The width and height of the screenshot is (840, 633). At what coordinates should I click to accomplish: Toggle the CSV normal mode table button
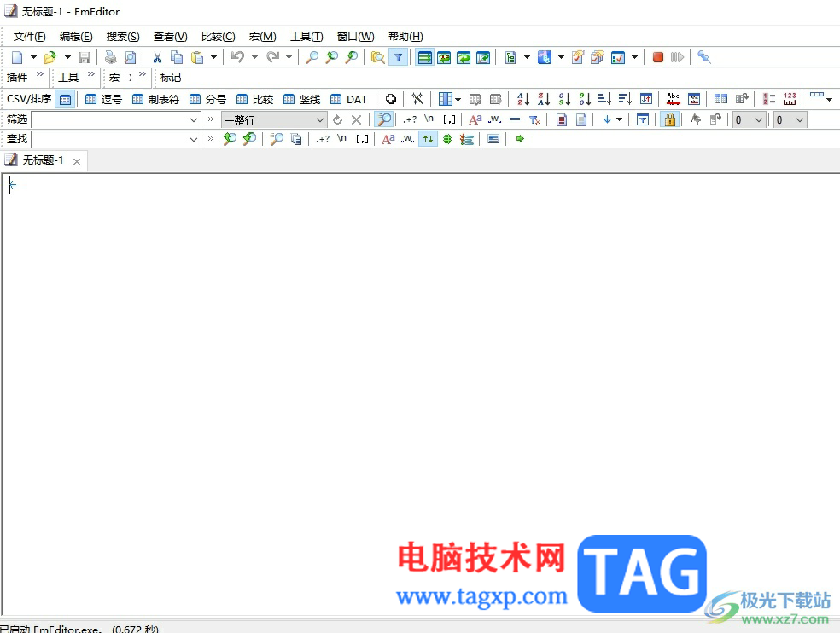coord(66,100)
